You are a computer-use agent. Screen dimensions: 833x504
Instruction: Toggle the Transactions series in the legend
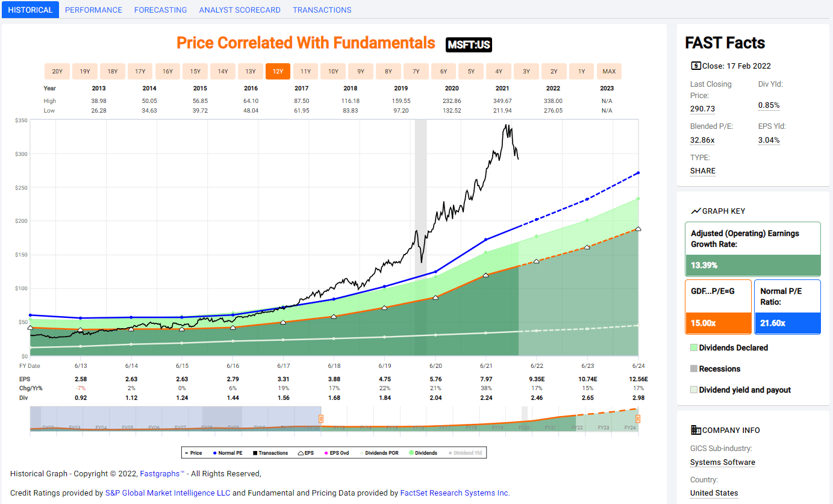tap(255, 452)
